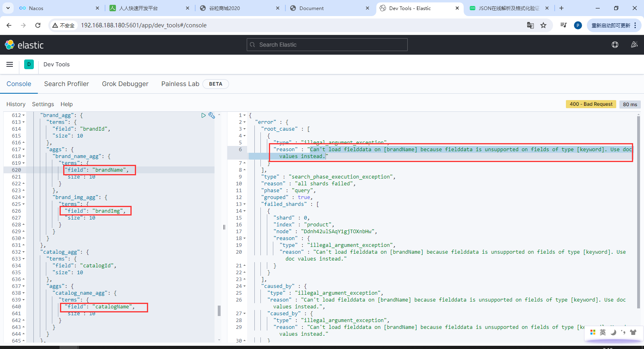Image resolution: width=644 pixels, height=349 pixels.
Task: Close the Document tab
Action: pos(367,8)
